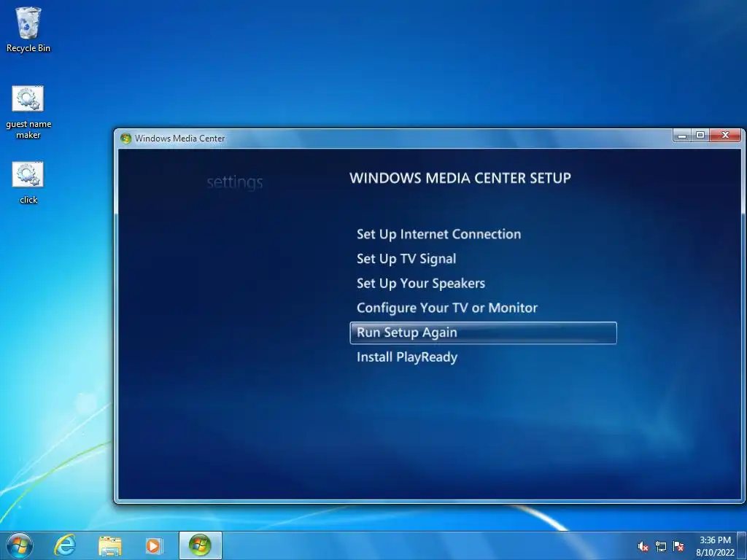Close the Windows Media Center window
Image resolution: width=747 pixels, height=560 pixels.
click(725, 136)
